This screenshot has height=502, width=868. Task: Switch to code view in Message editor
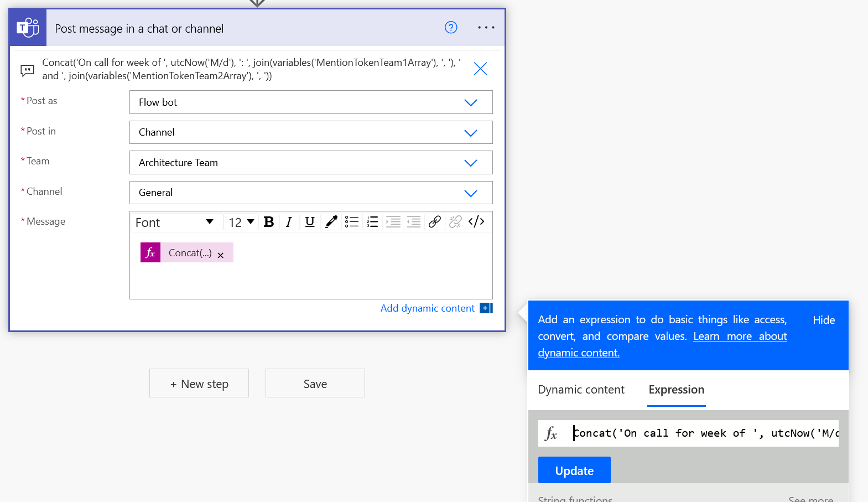(476, 222)
